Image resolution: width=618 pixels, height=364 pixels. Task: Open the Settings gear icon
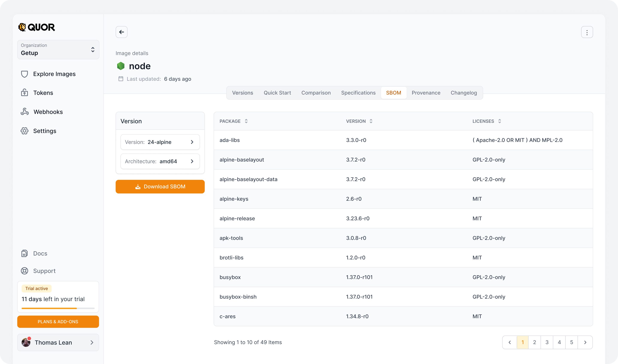point(24,131)
